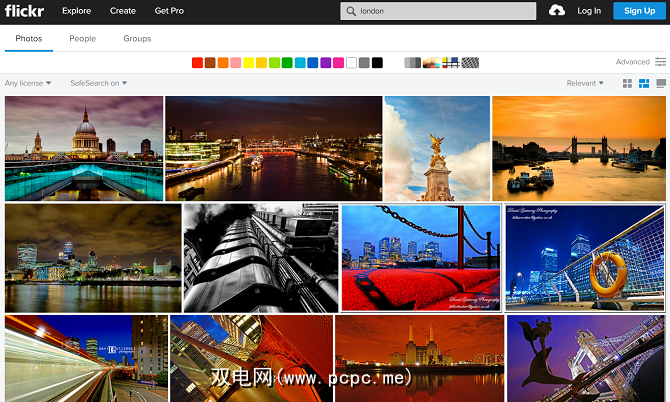
Task: Switch to large story view
Action: coord(661,83)
